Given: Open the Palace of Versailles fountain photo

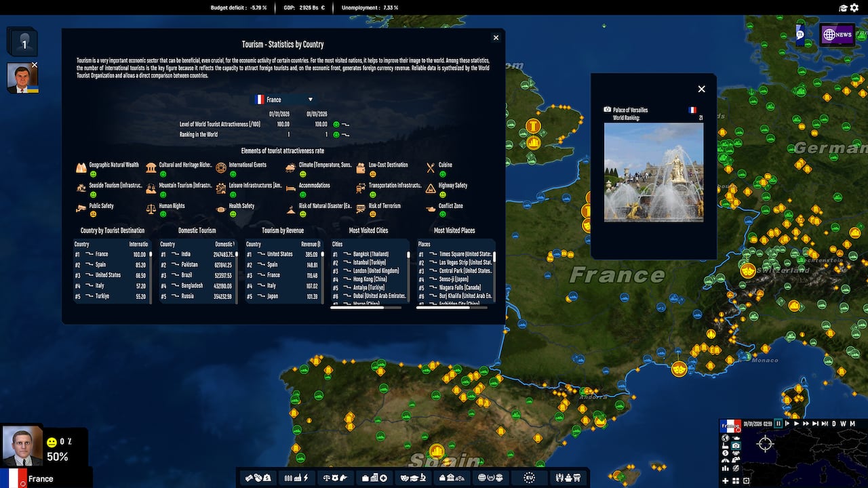Looking at the screenshot, I should (654, 172).
